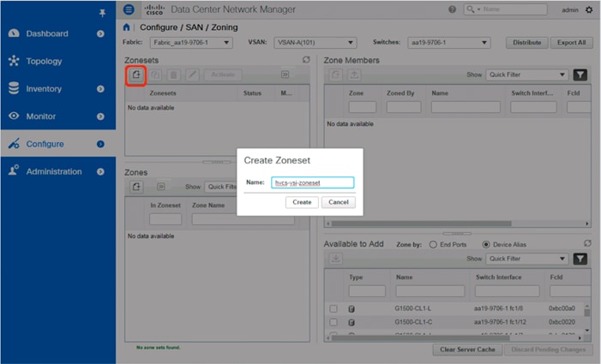Open the Inventory section
Image resolution: width=601 pixels, height=364 pixels.
click(x=44, y=89)
